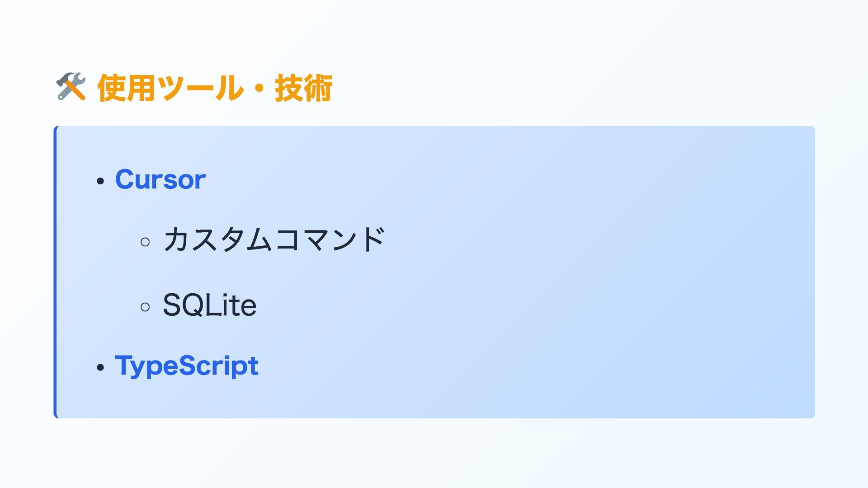868x488 pixels.
Task: Click the blue TypeScript list item
Action: coord(187,366)
